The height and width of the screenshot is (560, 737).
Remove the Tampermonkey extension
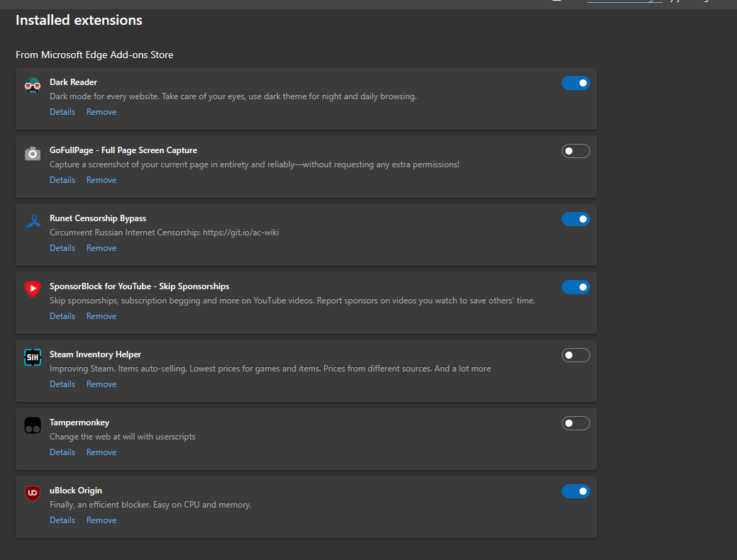pyautogui.click(x=101, y=452)
